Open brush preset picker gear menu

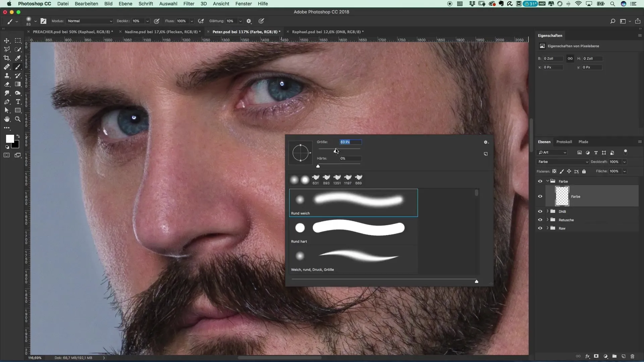coord(486,142)
